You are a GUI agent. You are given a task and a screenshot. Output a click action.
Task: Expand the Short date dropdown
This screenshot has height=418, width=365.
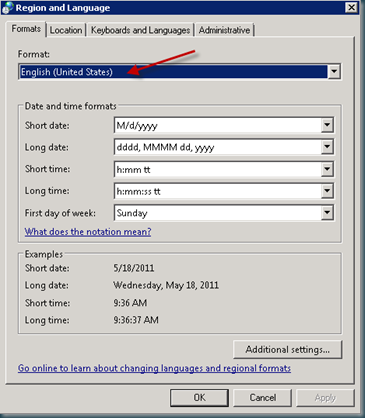(x=327, y=125)
